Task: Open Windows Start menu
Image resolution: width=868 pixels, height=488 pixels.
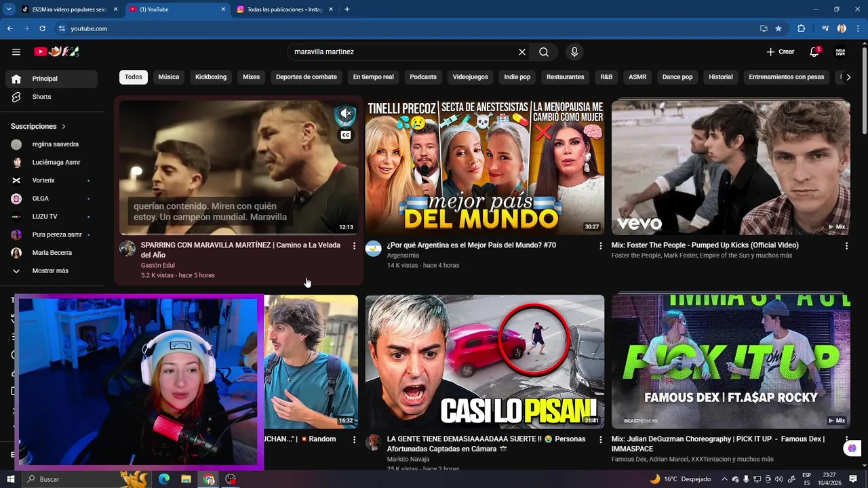Action: point(11,479)
